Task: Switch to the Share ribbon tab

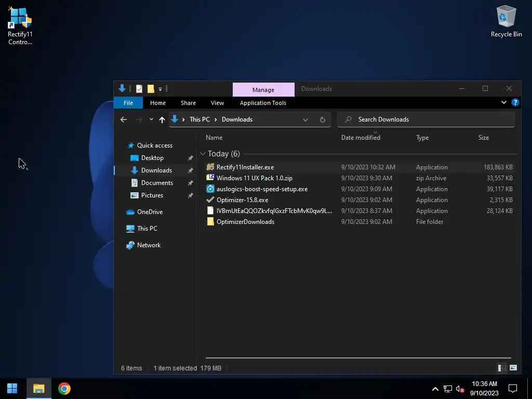Action: (x=188, y=103)
